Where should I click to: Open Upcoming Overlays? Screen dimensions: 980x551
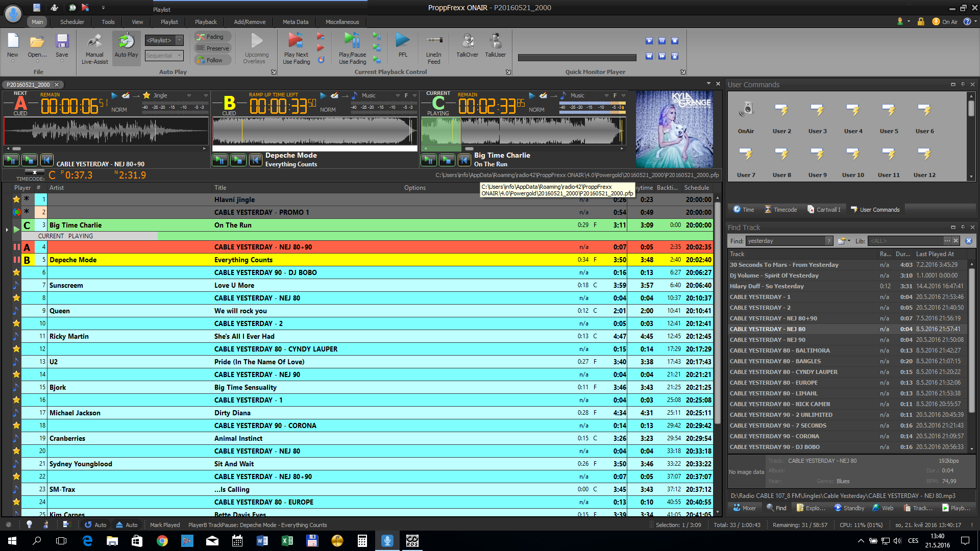pos(257,48)
